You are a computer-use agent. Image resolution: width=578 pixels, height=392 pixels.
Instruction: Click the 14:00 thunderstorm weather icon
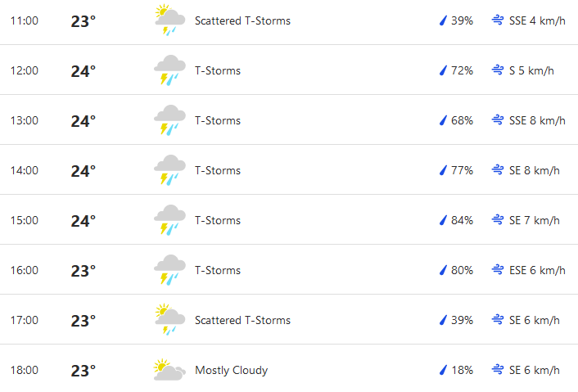169,170
